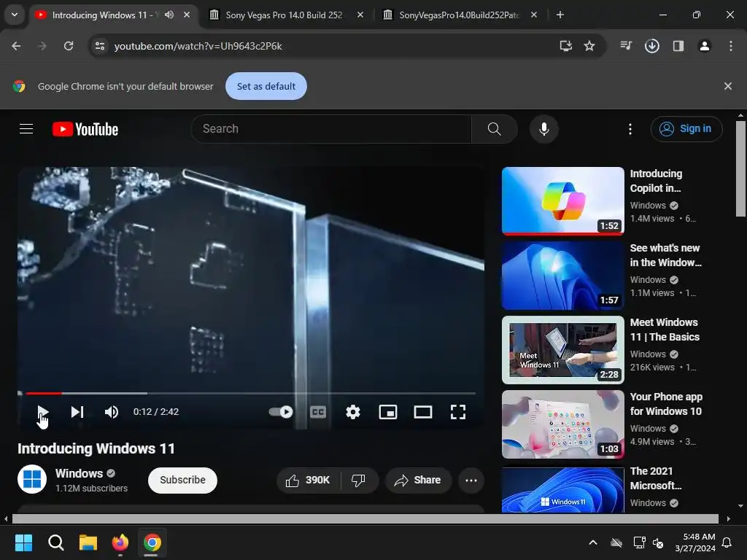Open more actions ellipsis under video
This screenshot has width=747, height=560.
tap(471, 480)
